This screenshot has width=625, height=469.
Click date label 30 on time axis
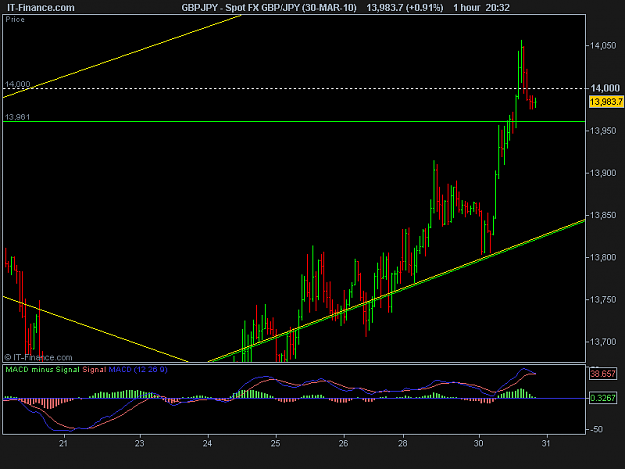pos(479,443)
